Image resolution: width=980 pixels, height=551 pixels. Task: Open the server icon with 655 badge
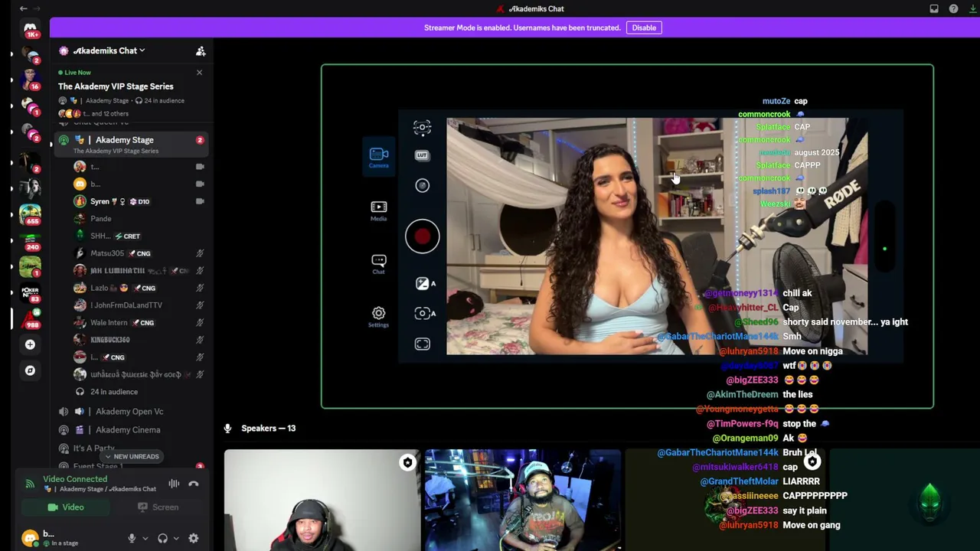coord(30,214)
